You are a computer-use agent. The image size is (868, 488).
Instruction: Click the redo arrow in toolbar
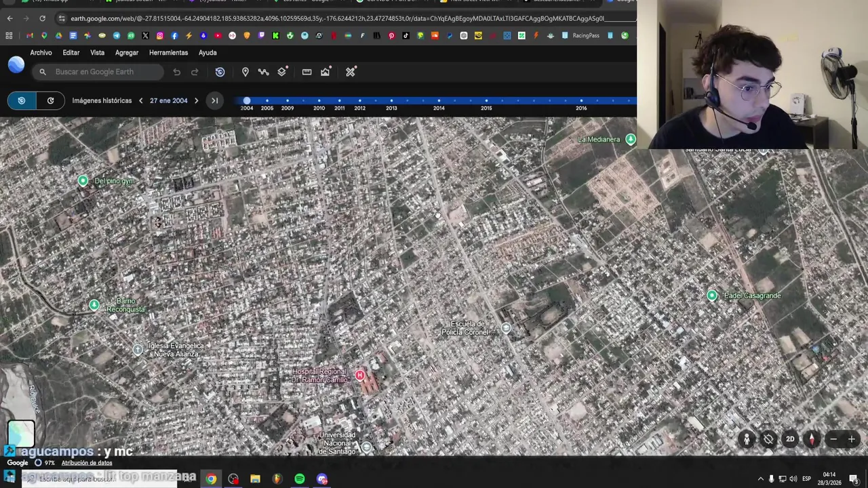[x=195, y=72]
